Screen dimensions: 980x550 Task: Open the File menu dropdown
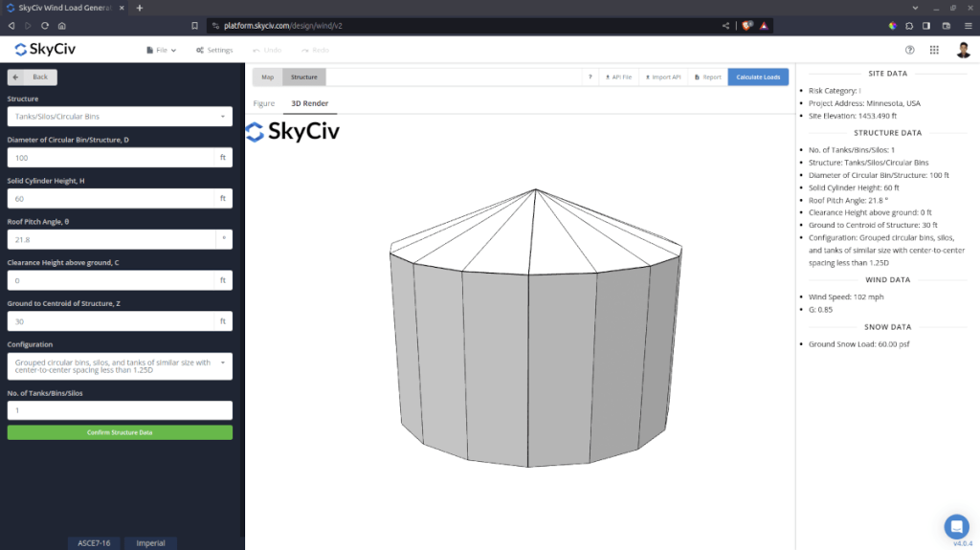coord(161,50)
